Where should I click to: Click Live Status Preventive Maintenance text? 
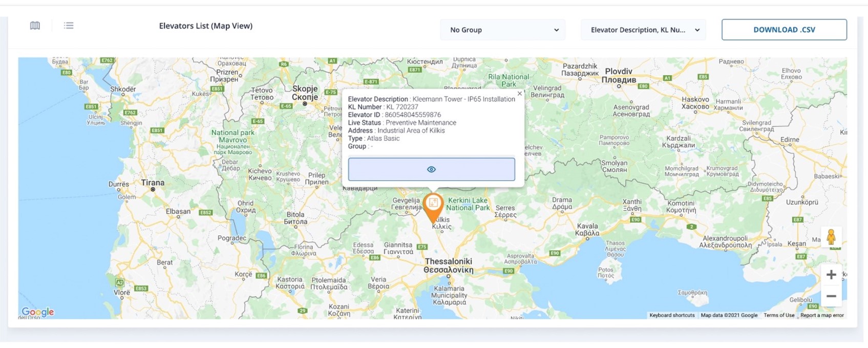[x=402, y=122]
